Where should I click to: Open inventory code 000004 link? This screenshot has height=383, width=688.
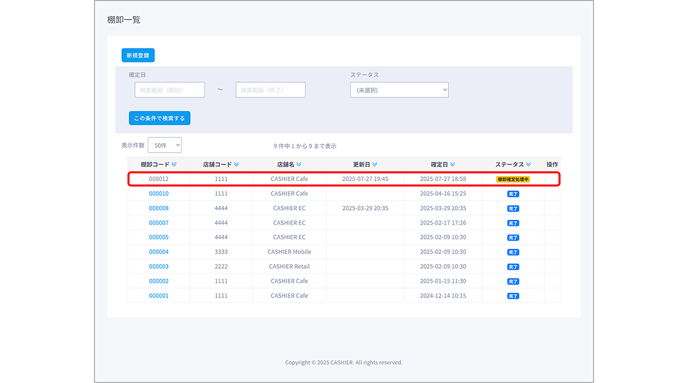(x=158, y=252)
